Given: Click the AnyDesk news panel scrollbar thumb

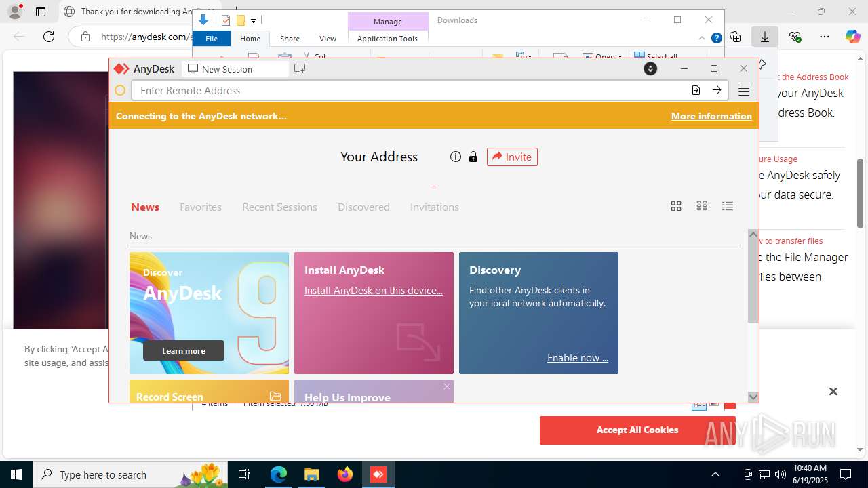Looking at the screenshot, I should pos(753,281).
